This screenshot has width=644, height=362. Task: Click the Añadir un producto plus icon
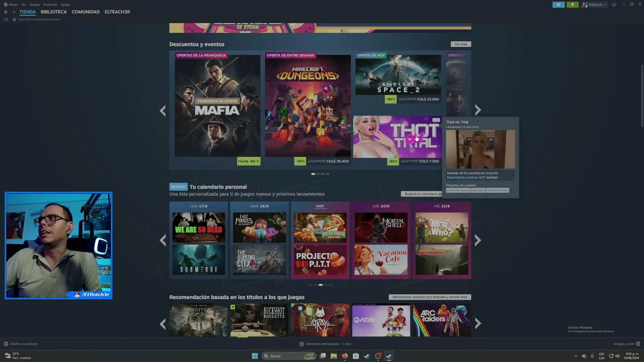(6, 344)
